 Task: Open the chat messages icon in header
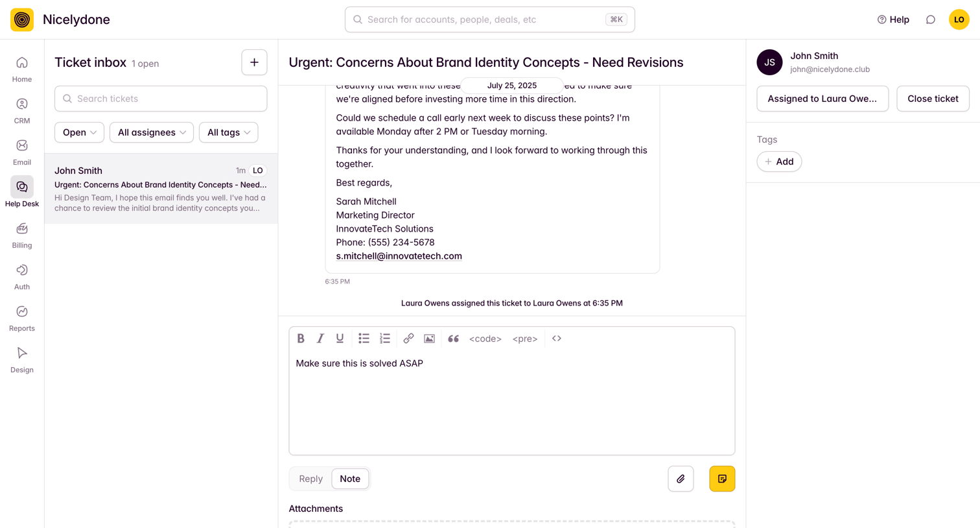pos(931,19)
